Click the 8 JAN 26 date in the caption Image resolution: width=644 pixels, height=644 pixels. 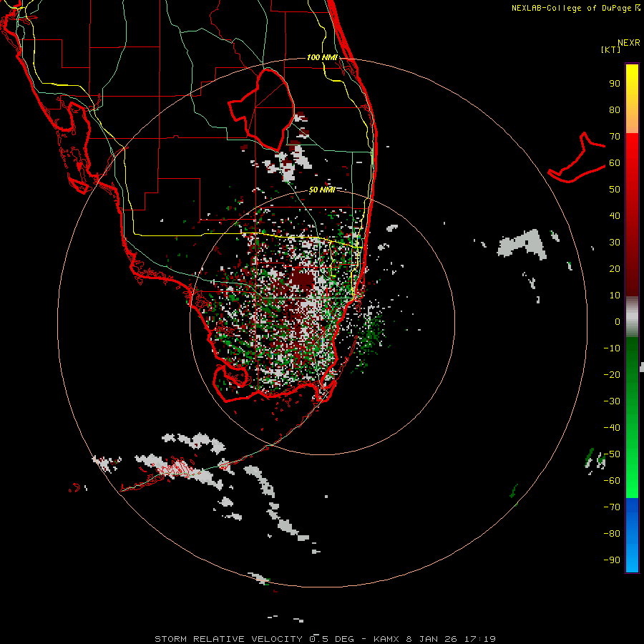point(431,639)
